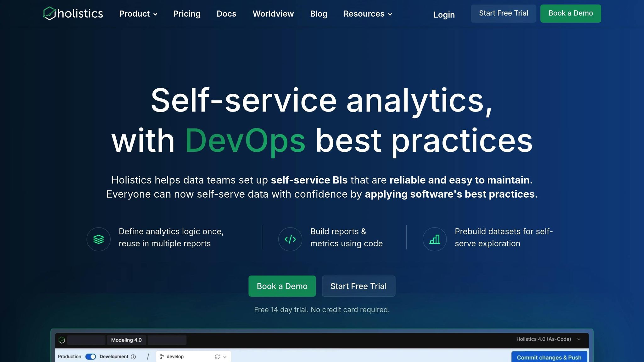644x362 pixels.
Task: Open the Pricing page
Action: click(187, 14)
